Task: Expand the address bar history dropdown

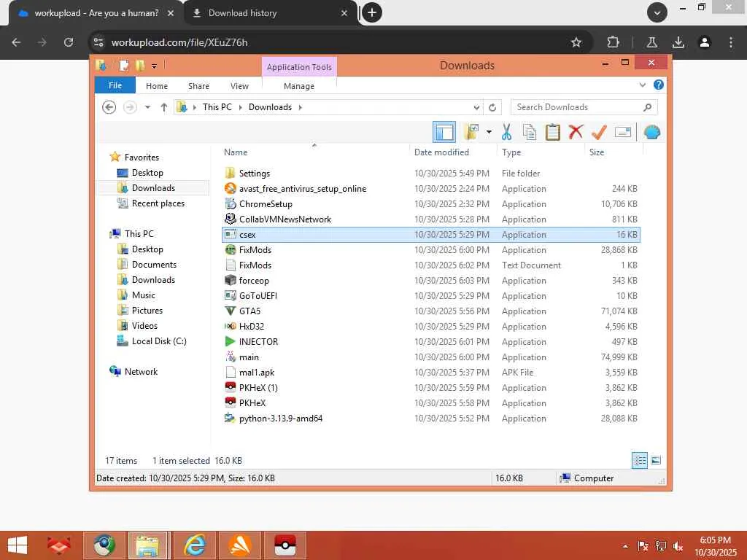Action: tap(476, 108)
